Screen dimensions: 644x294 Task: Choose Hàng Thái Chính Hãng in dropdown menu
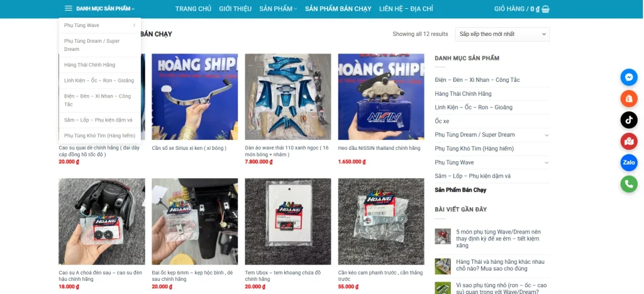coord(89,65)
